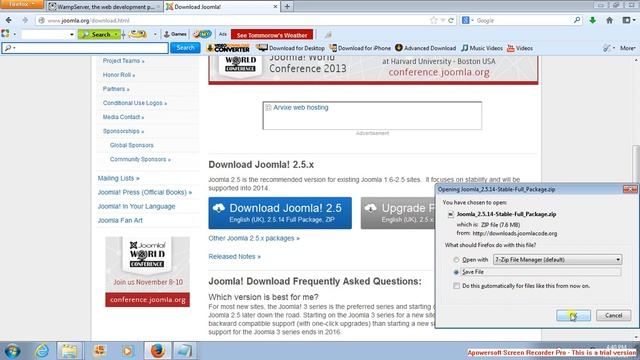Click Download for iPhone toolbar item

(360, 48)
